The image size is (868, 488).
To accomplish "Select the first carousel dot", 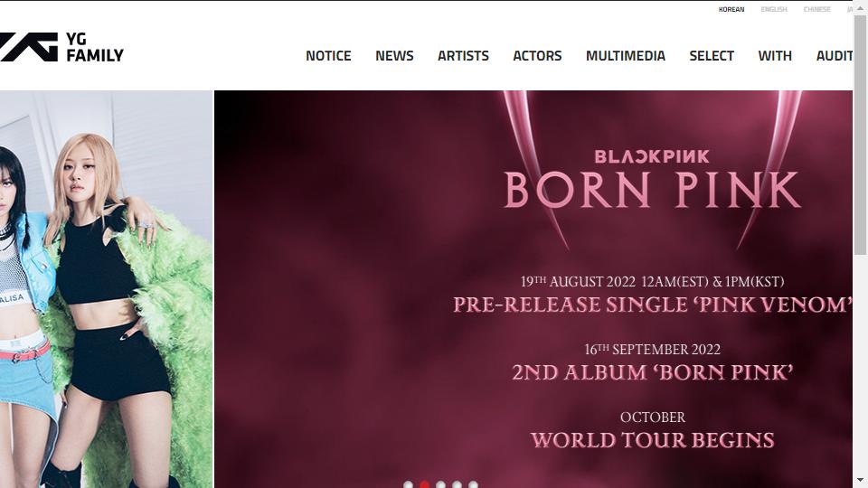I will point(408,484).
